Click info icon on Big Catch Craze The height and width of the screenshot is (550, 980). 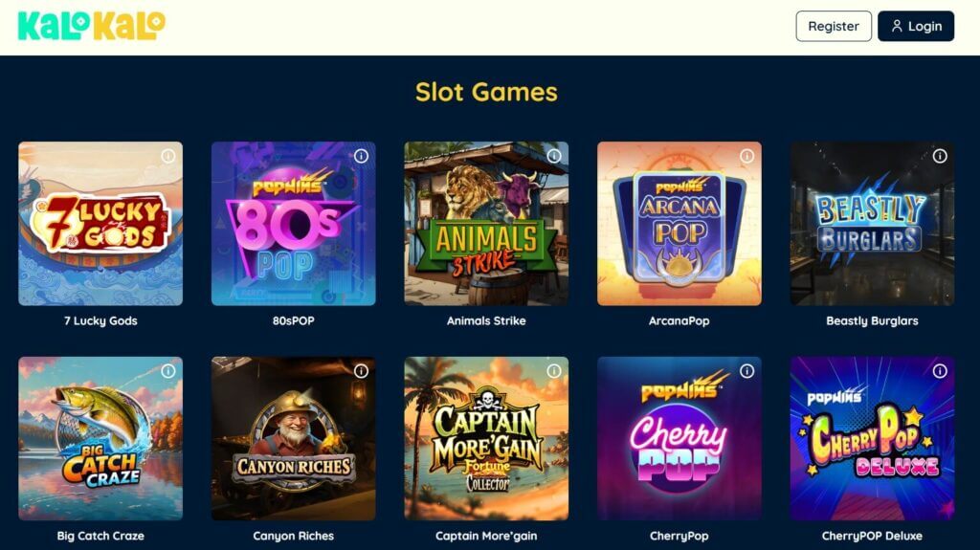[168, 371]
